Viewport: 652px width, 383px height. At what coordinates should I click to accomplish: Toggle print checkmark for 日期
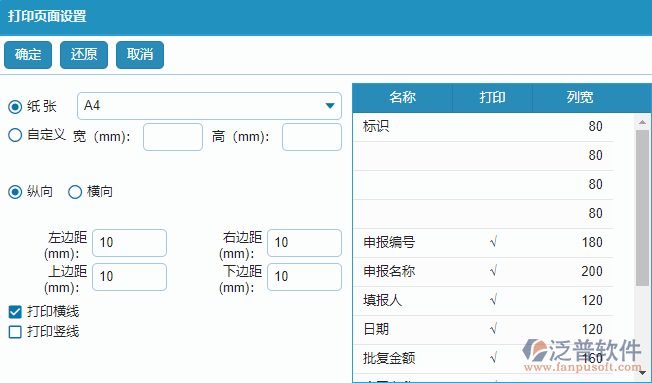(493, 330)
